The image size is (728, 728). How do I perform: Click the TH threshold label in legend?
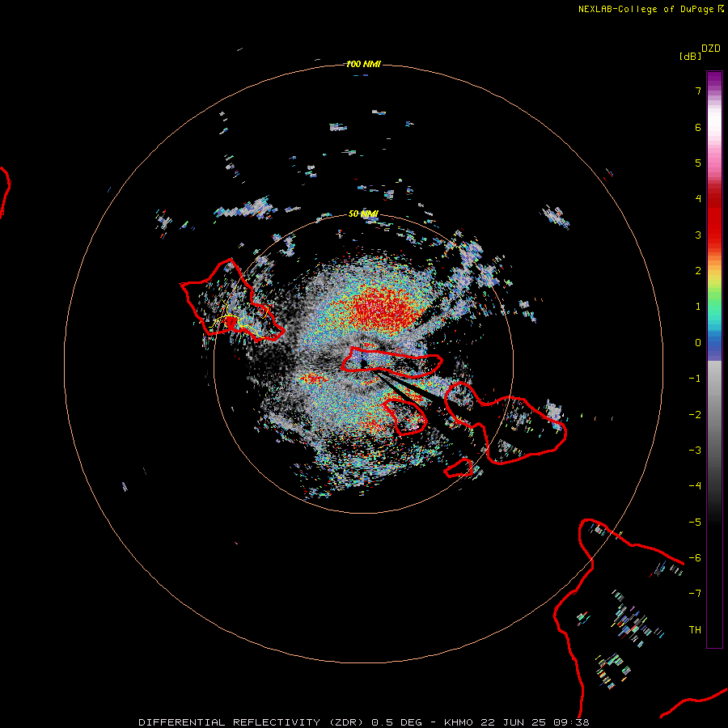[695, 630]
